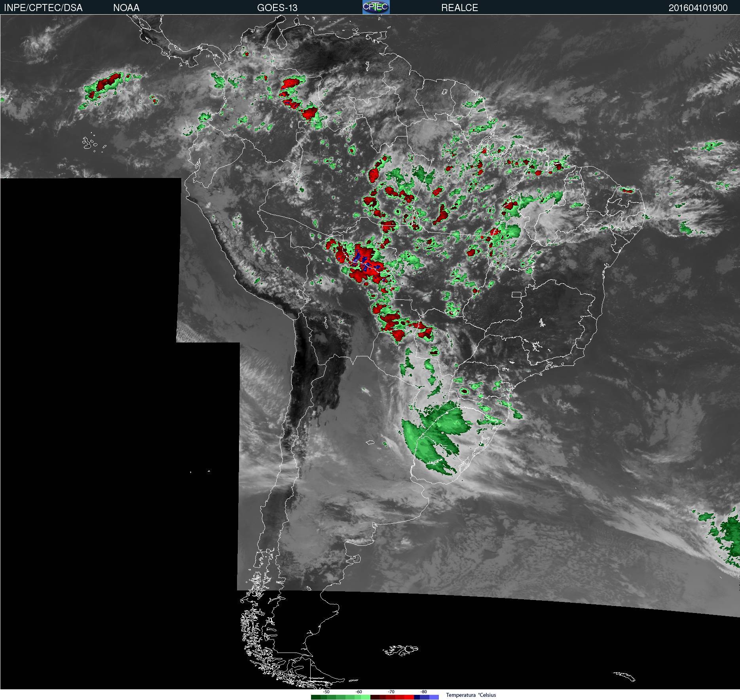Click the INPE/CPTEC/DSA header text
This screenshot has height=700, width=740.
pyautogui.click(x=43, y=8)
